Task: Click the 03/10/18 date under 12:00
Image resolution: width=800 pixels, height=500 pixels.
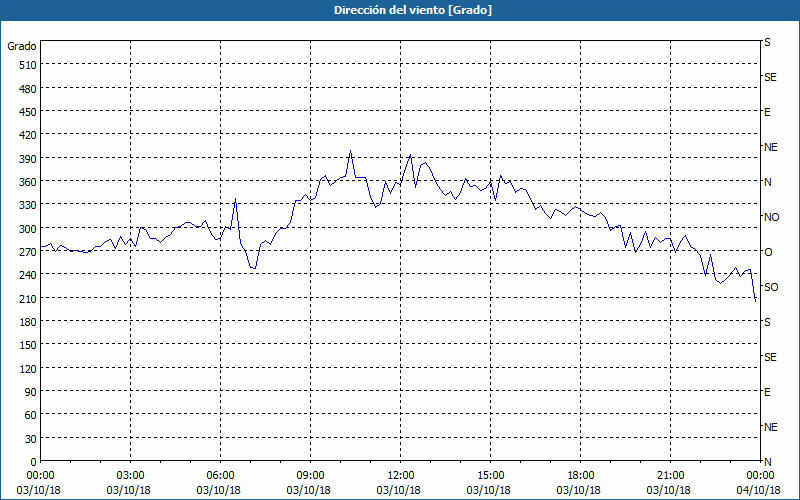Action: tap(398, 490)
